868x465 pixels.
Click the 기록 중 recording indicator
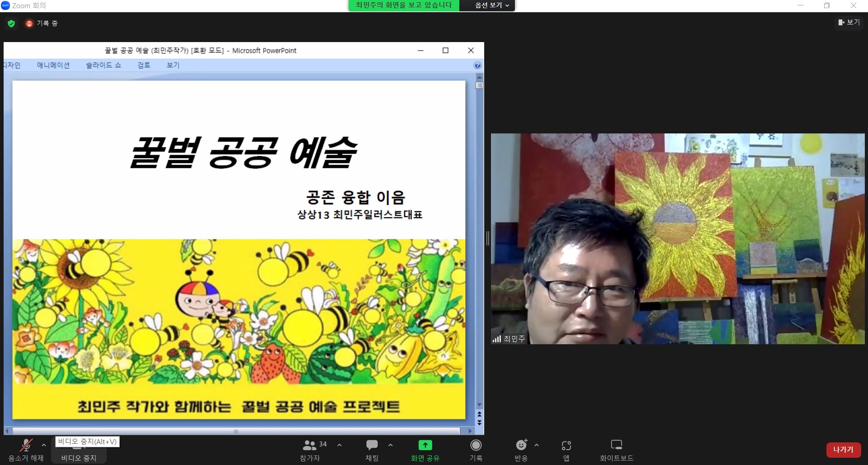click(x=42, y=24)
